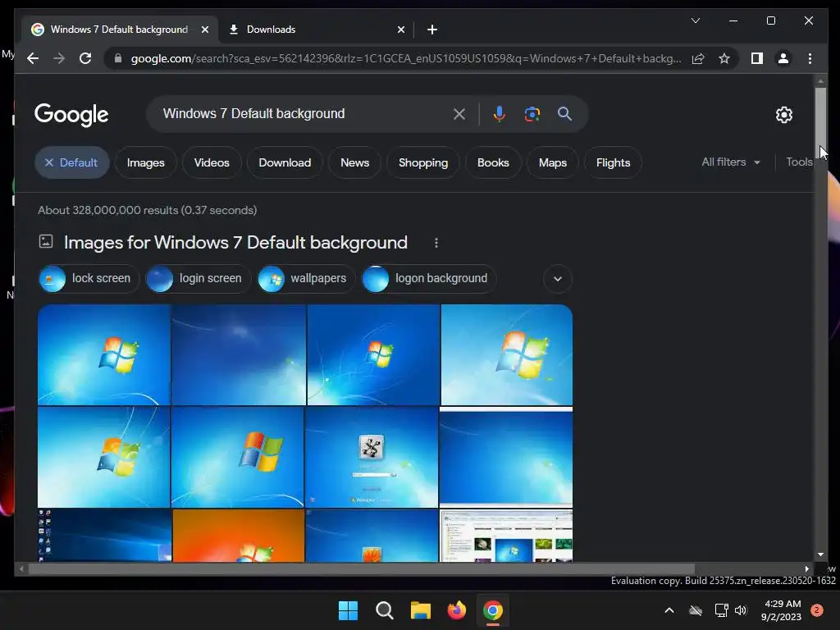Search by image with Google Lens
The height and width of the screenshot is (630, 840).
(532, 113)
